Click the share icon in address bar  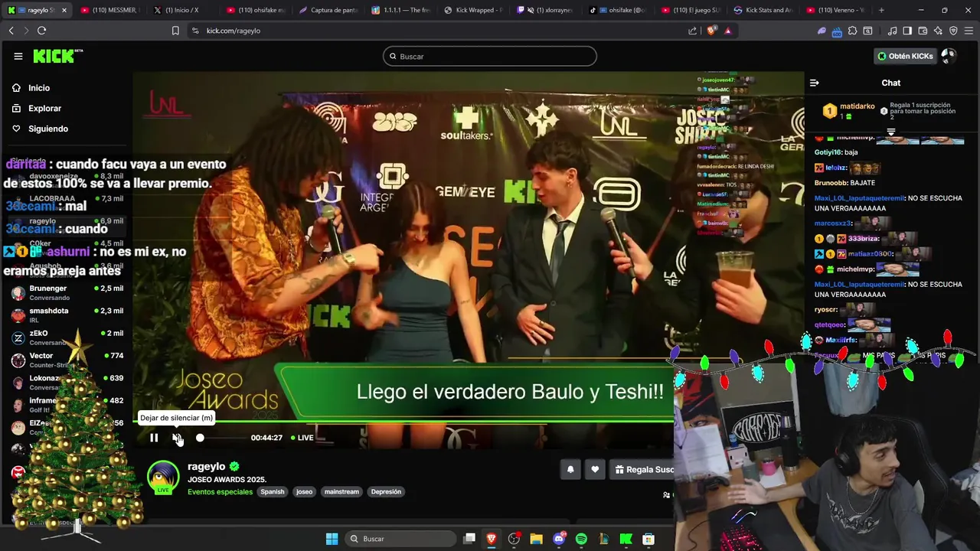693,31
